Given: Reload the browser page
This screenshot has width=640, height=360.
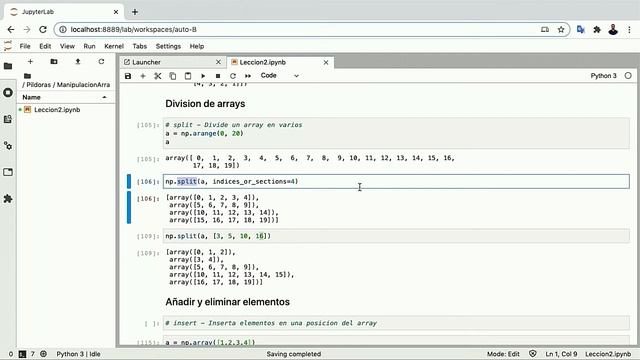Looking at the screenshot, I should point(43,29).
